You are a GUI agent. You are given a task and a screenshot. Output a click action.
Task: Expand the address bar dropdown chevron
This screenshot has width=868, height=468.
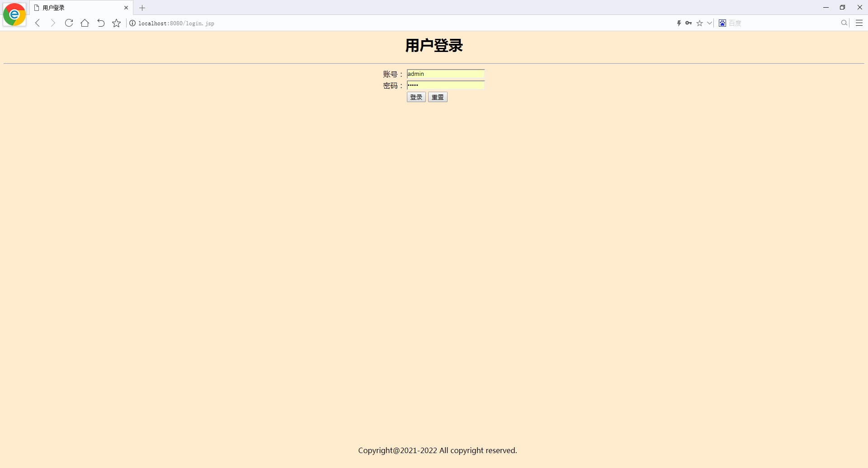pyautogui.click(x=709, y=23)
